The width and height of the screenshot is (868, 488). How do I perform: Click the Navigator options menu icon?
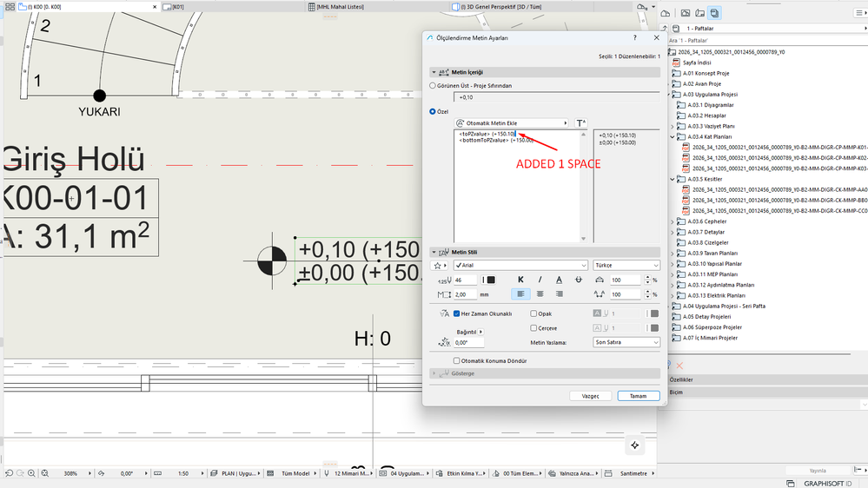point(859,13)
